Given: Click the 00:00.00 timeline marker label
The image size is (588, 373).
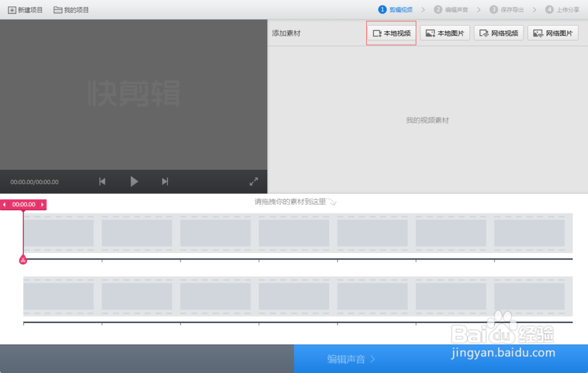Looking at the screenshot, I should (24, 205).
